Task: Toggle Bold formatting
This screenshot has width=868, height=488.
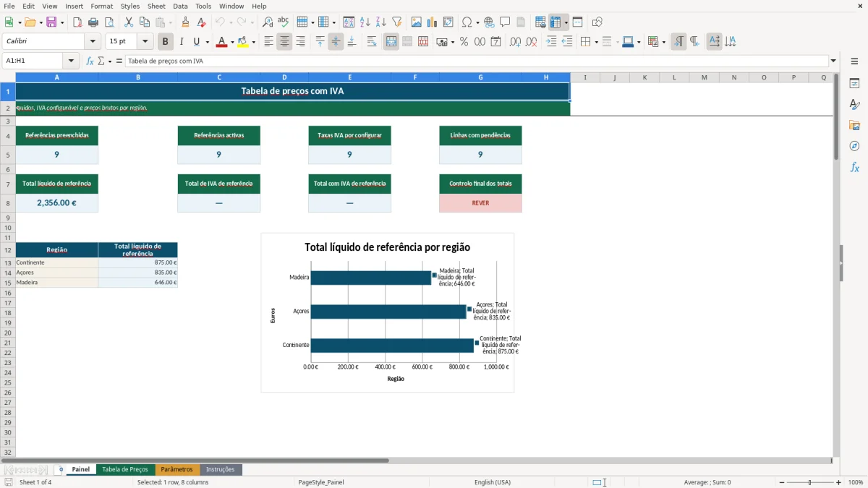Action: [166, 42]
